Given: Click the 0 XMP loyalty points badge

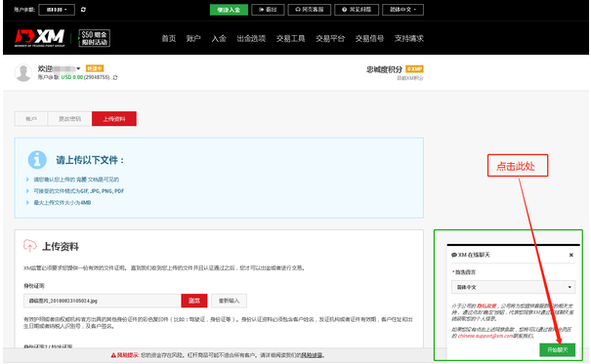Looking at the screenshot, I should [x=414, y=69].
